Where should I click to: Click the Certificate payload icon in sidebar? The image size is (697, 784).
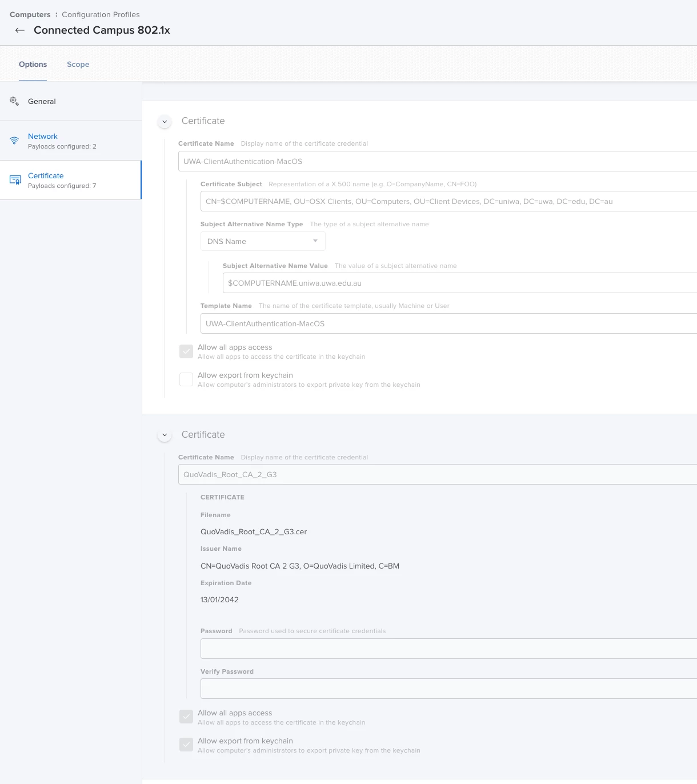(x=15, y=180)
